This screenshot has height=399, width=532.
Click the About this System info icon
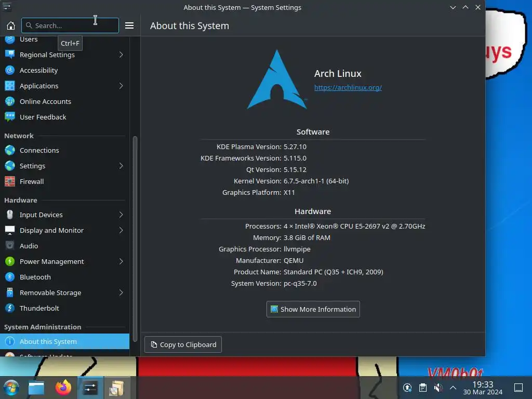[10, 341]
